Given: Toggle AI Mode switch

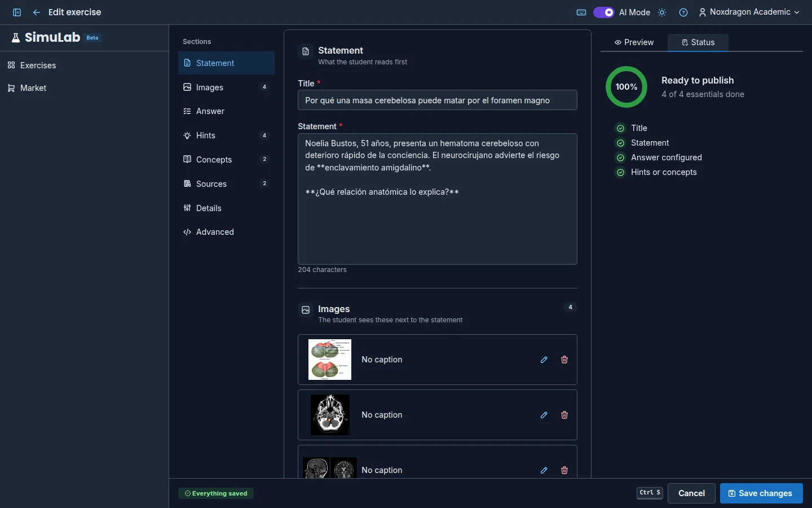Looking at the screenshot, I should 604,12.
